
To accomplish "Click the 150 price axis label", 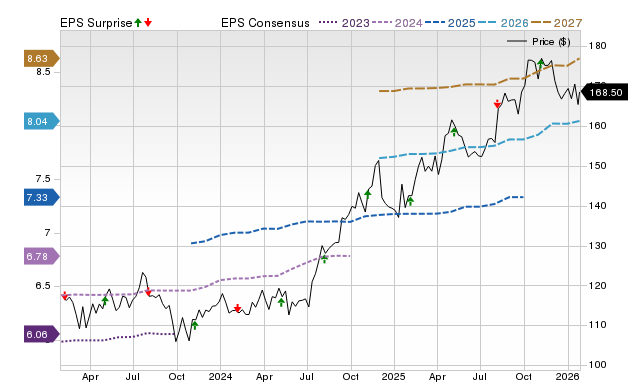I will [x=598, y=166].
